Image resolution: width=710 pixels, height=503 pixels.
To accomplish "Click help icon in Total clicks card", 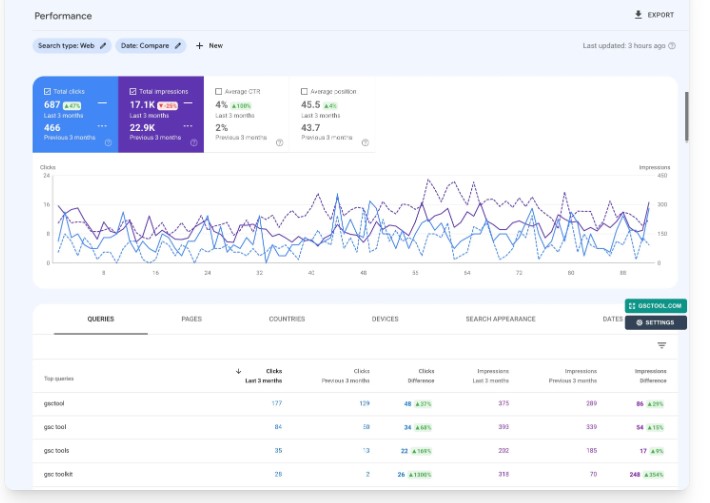I will [108, 142].
